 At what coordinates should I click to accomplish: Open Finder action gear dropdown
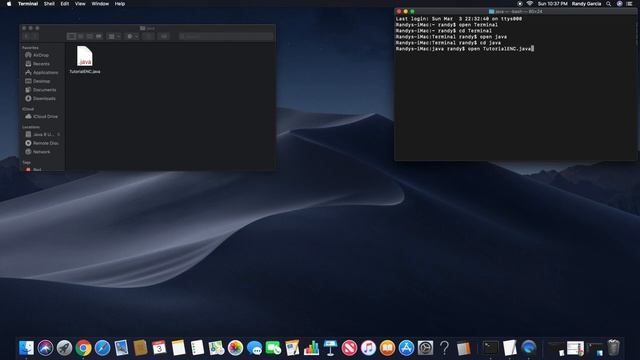point(132,36)
